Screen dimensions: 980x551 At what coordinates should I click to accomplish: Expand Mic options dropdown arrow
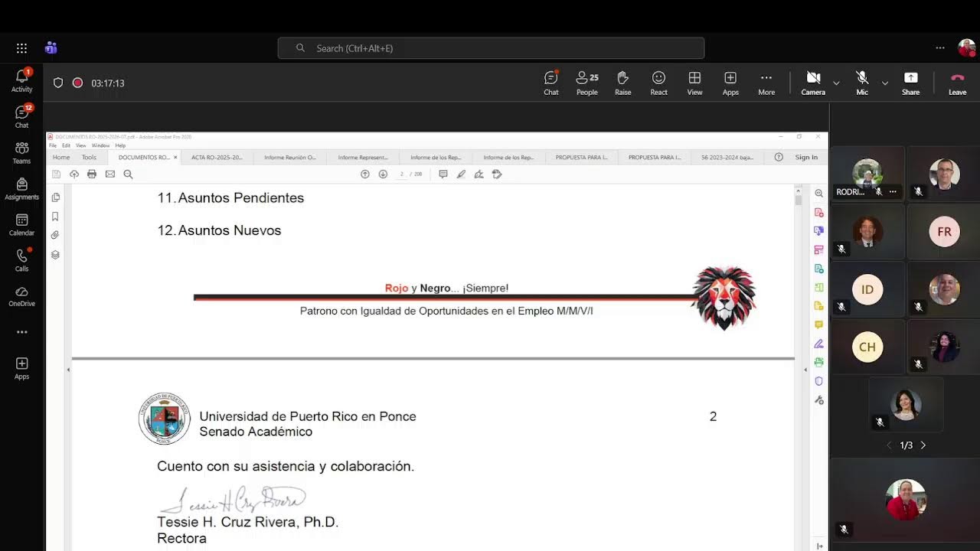(885, 83)
